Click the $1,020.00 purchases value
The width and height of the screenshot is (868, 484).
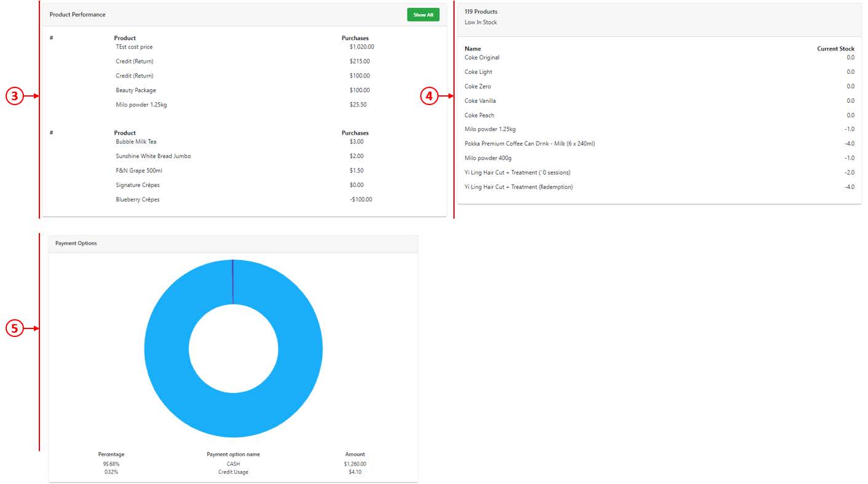362,47
